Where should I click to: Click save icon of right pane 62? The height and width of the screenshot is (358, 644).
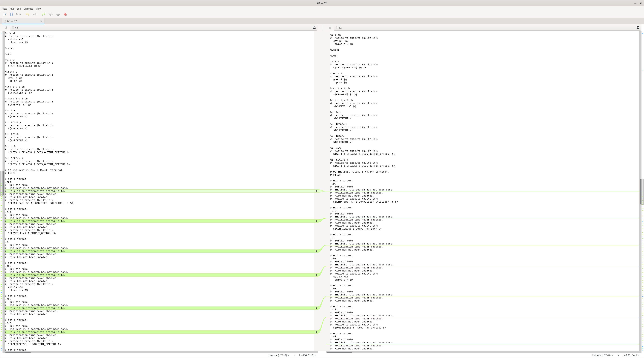tap(330, 28)
